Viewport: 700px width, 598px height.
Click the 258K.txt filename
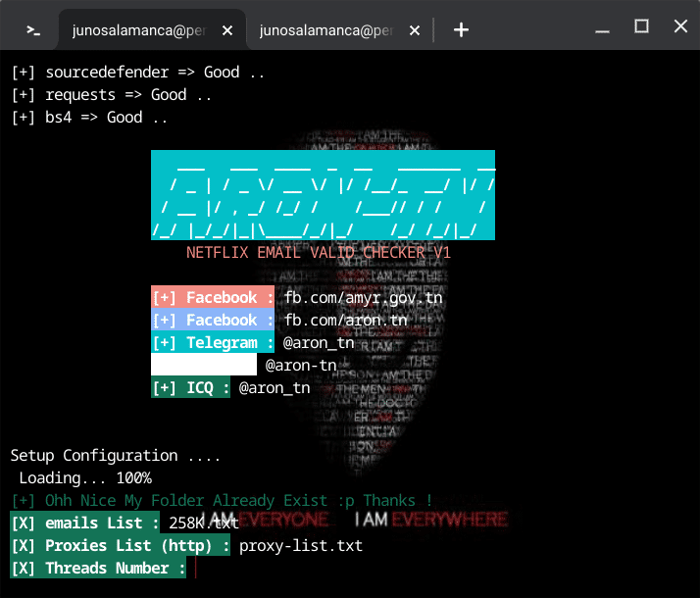[x=204, y=523]
